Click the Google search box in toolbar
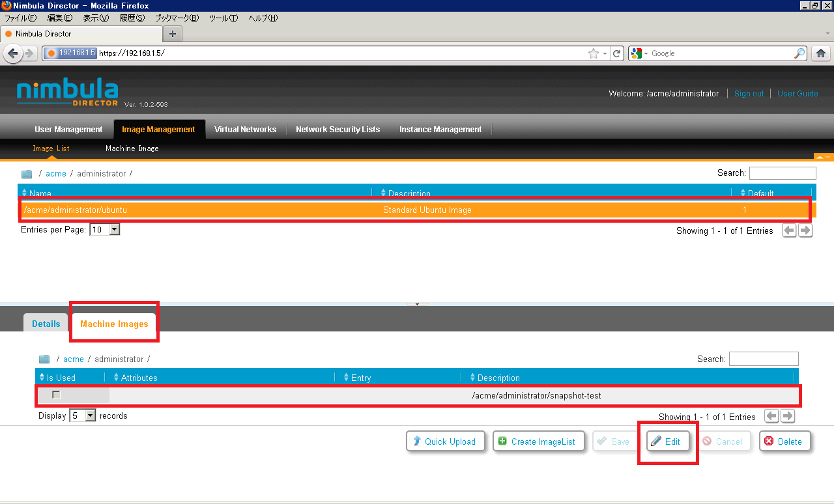This screenshot has height=504, width=834. point(721,53)
